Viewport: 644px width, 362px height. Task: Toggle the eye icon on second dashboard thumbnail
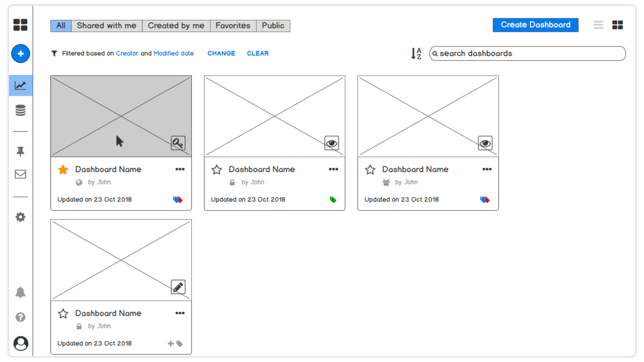coord(332,143)
